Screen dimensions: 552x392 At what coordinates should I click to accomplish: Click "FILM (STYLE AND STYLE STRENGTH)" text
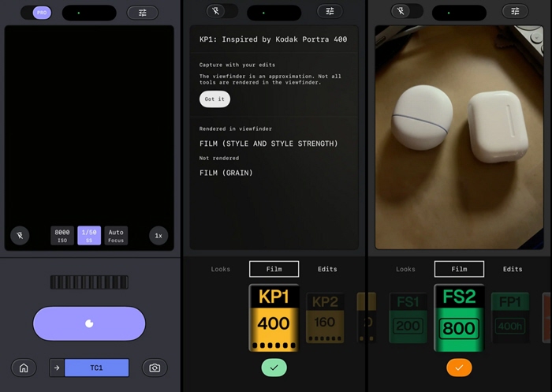coord(269,144)
